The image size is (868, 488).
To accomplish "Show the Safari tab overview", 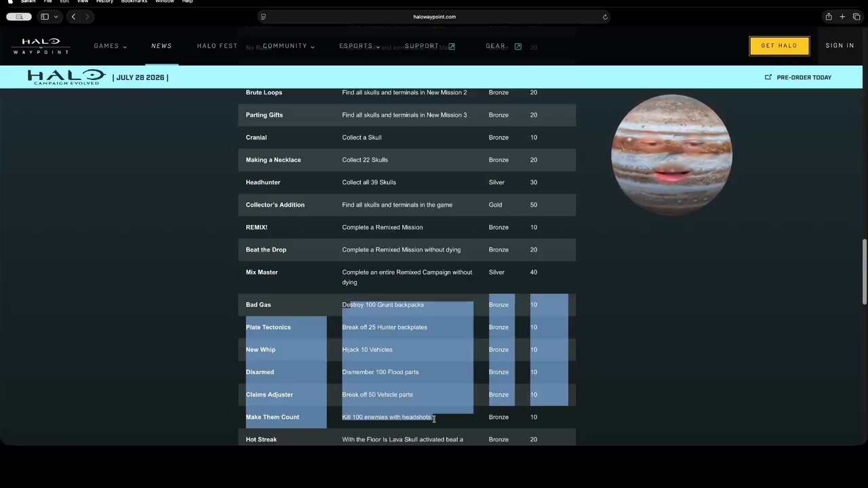I will coord(856,17).
